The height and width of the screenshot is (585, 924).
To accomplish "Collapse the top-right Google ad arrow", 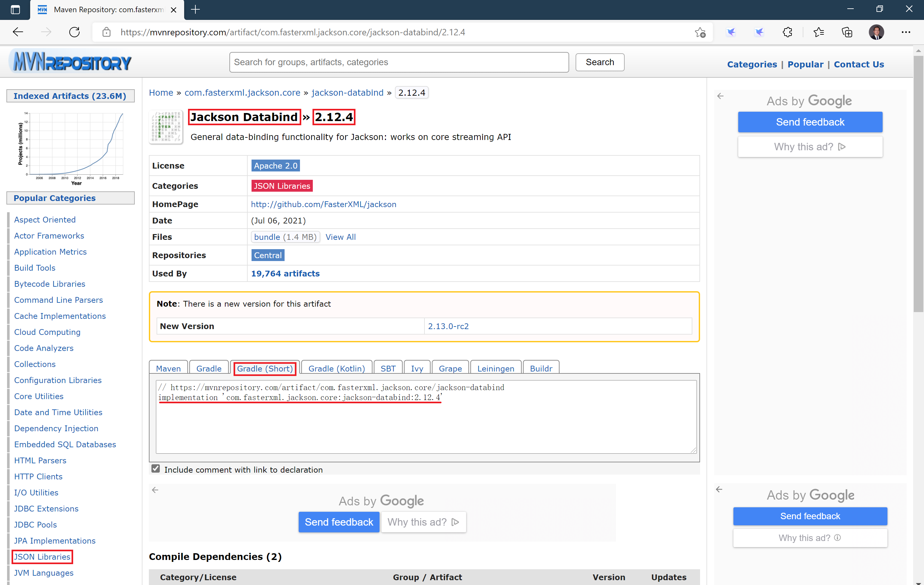I will point(720,96).
